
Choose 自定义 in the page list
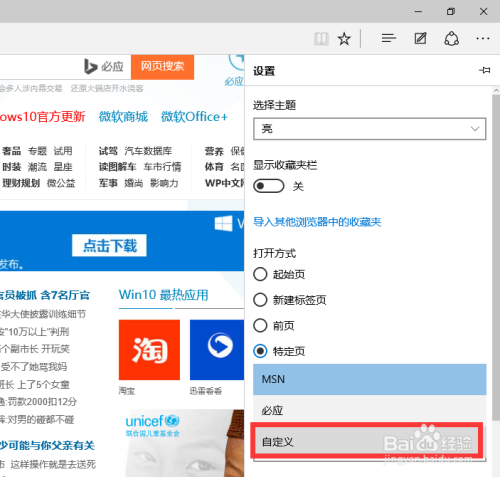tap(367, 442)
